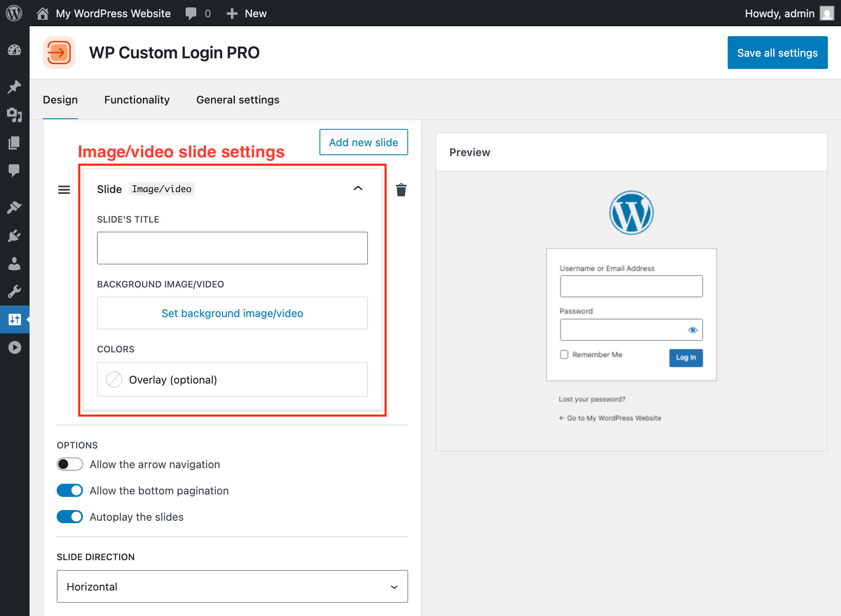841x616 pixels.
Task: Open the Media Library icon
Action: (x=15, y=115)
